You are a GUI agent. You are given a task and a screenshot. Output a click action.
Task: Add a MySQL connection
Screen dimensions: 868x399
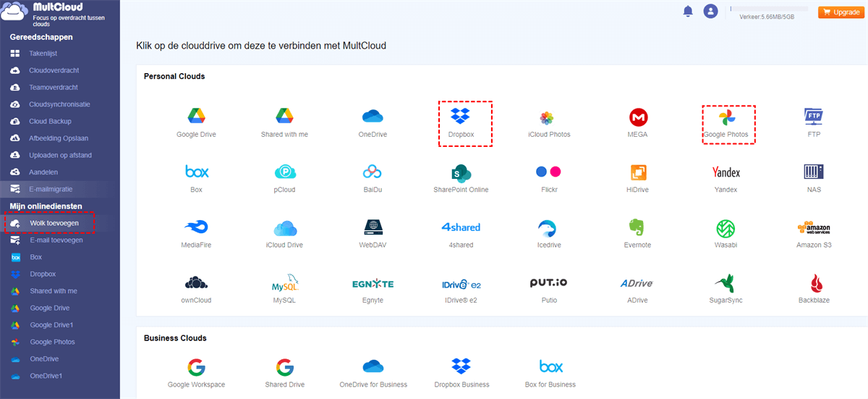coord(284,282)
